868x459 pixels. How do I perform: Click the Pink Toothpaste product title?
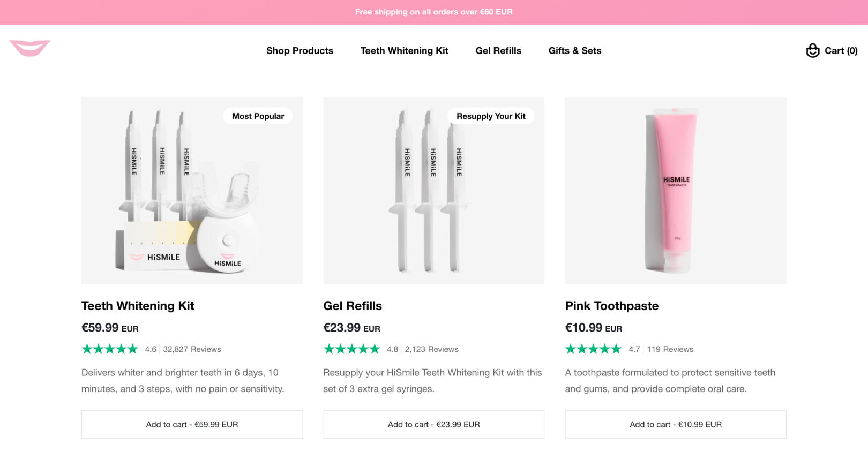[611, 306]
